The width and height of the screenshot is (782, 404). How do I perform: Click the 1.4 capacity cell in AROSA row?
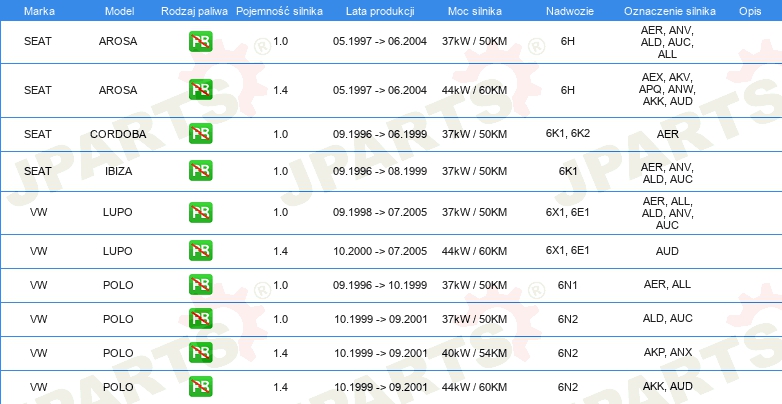pos(280,90)
